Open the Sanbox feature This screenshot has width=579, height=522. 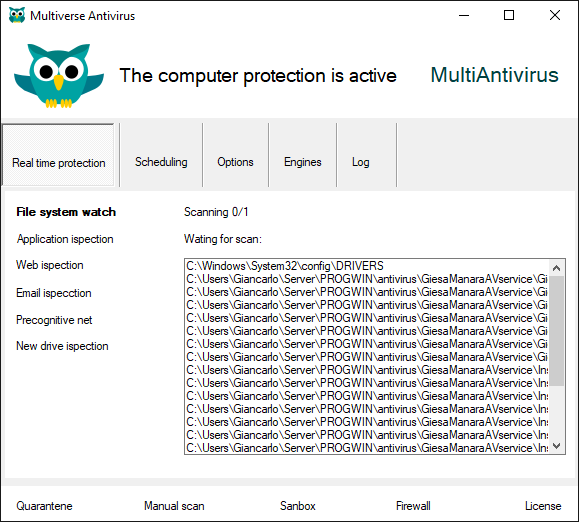click(298, 506)
